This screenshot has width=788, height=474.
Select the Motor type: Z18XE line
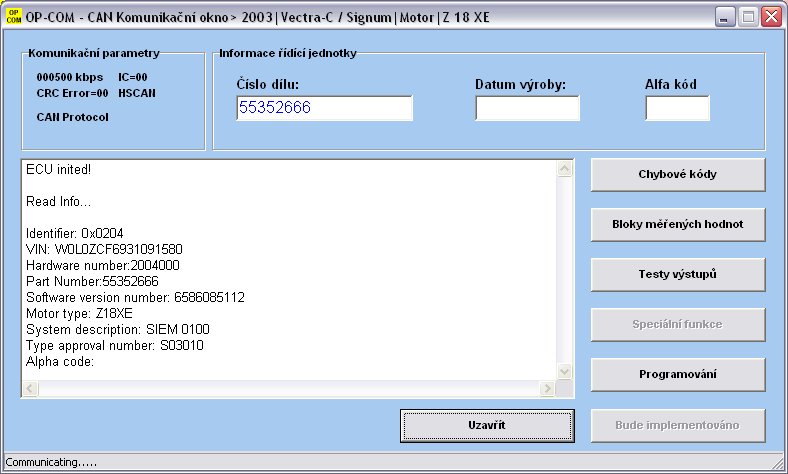point(79,314)
